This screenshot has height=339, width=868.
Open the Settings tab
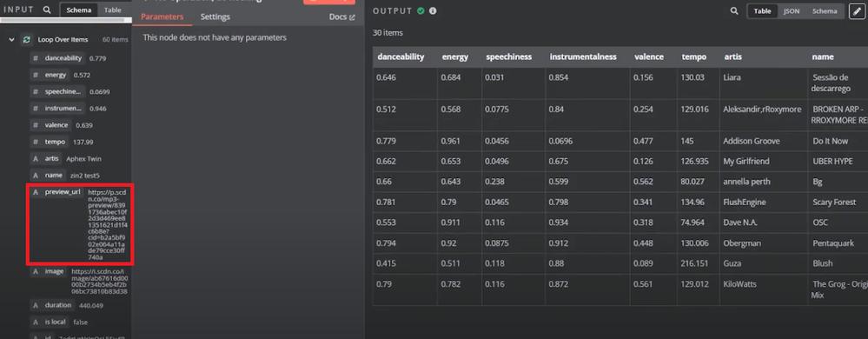click(215, 17)
